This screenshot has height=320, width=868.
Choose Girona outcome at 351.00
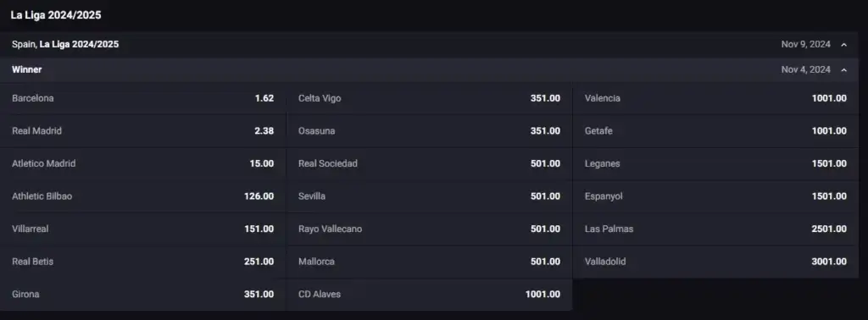(142, 294)
